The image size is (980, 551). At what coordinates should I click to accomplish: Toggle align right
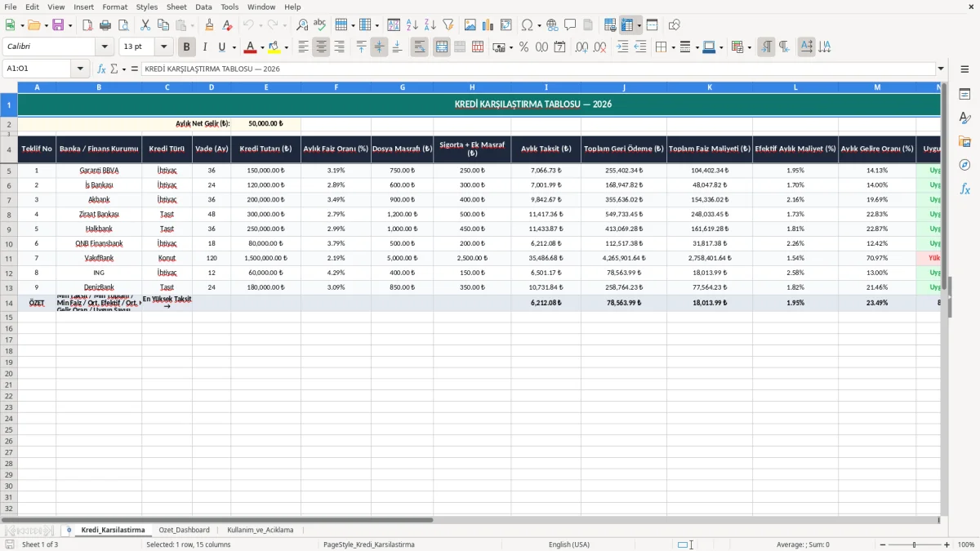click(339, 47)
